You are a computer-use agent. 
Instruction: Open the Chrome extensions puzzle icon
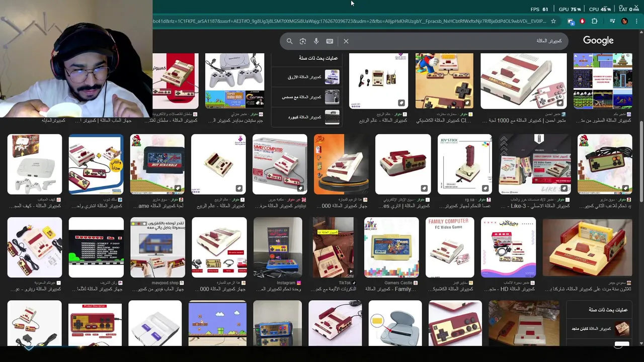[x=594, y=21]
